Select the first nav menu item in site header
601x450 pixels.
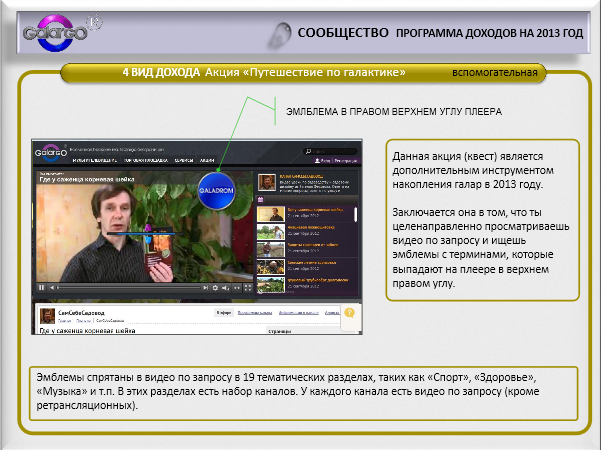(x=94, y=161)
